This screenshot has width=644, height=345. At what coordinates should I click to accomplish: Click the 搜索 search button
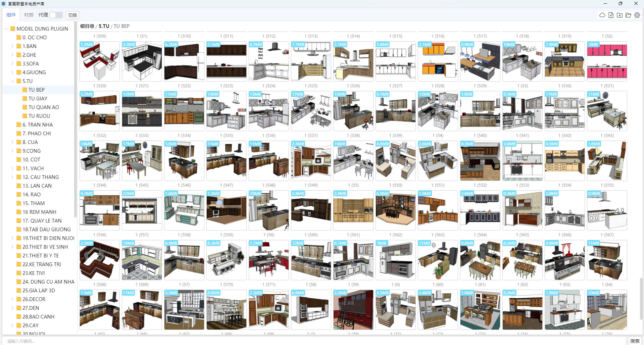(x=635, y=341)
